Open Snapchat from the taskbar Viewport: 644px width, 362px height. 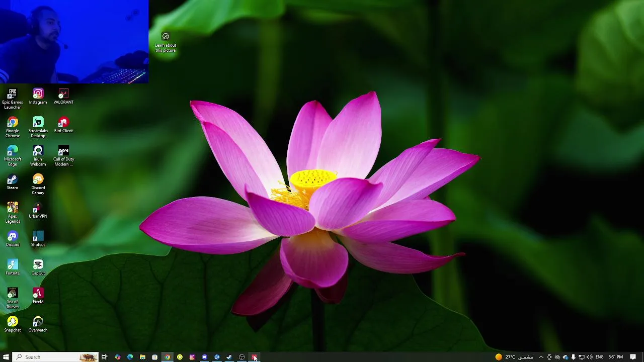[x=180, y=357]
